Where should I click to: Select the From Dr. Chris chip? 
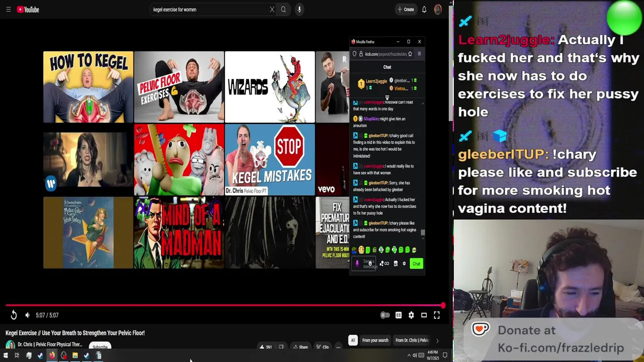pos(412,340)
